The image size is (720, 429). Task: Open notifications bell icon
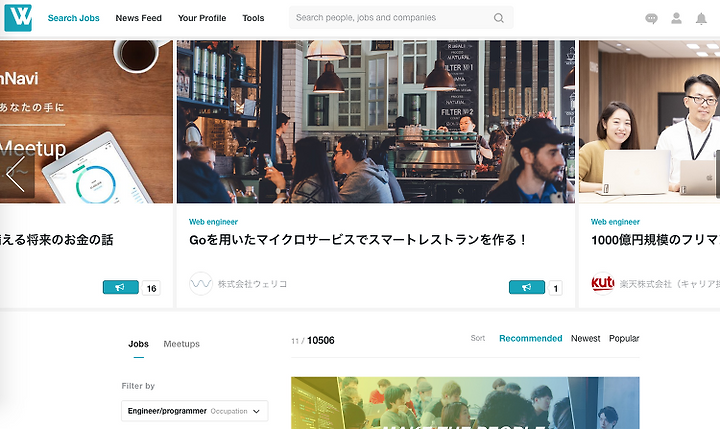point(701,18)
